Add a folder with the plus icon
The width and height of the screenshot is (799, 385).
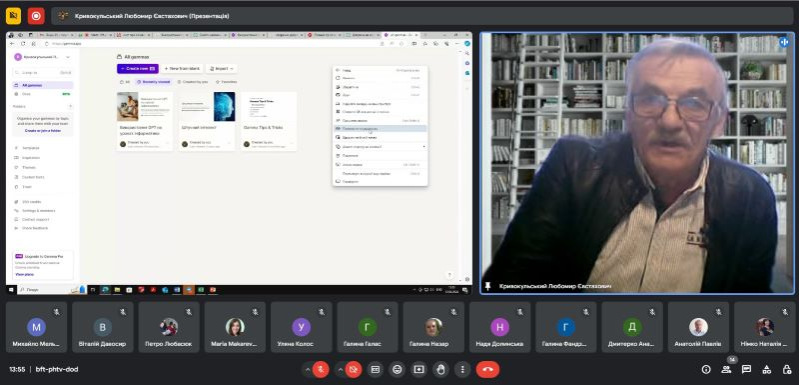[x=70, y=106]
